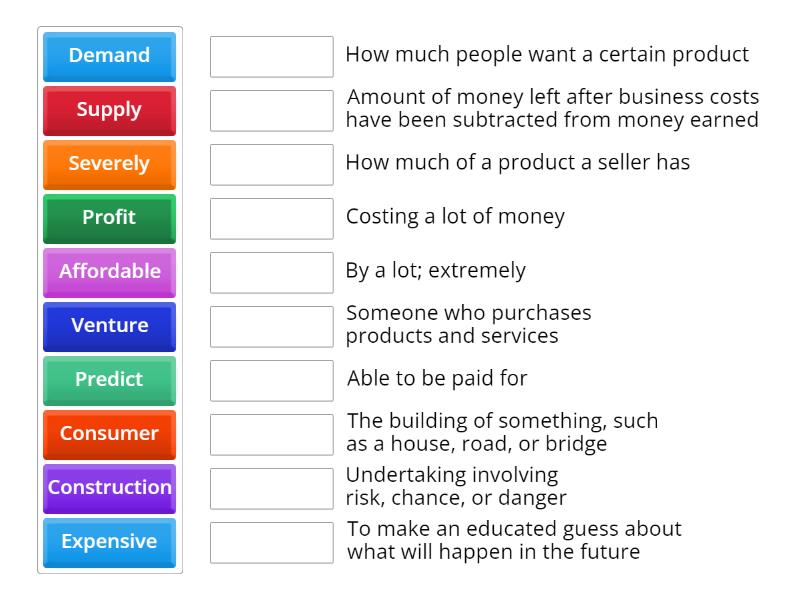Select the Consumer word tile
800x600 pixels.
pos(108,434)
